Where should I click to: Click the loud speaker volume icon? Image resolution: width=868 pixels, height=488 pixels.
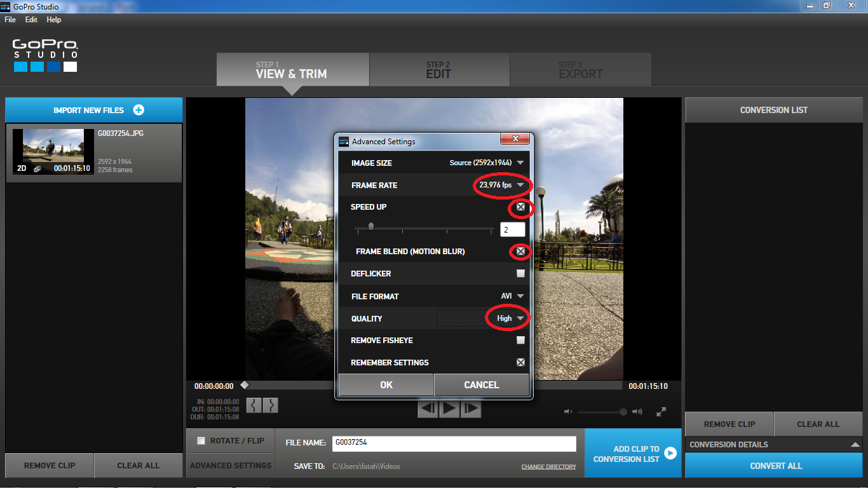637,412
